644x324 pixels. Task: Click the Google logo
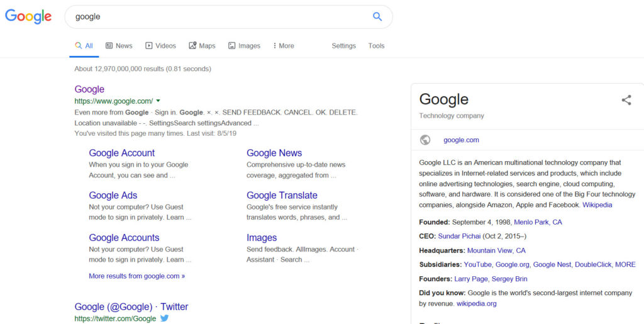tap(28, 16)
